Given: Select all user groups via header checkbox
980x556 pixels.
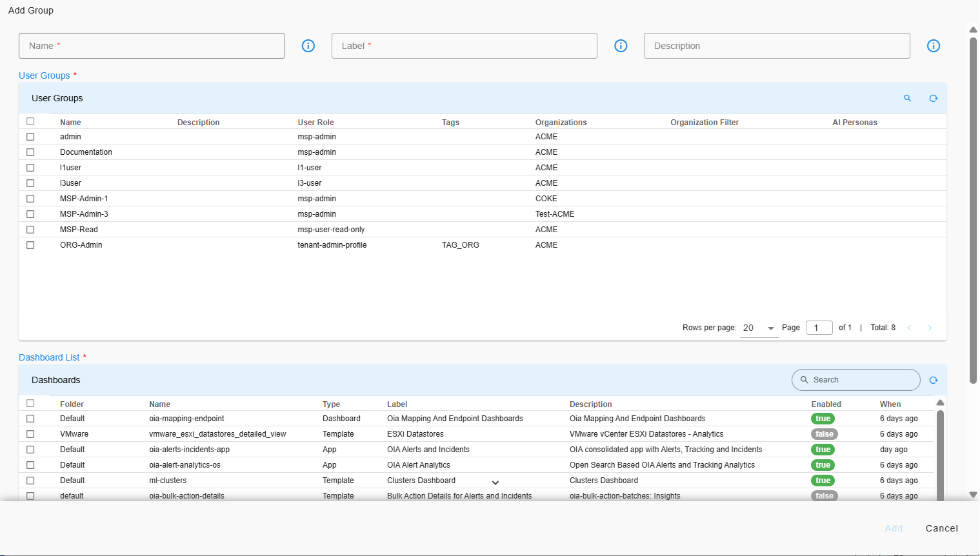Looking at the screenshot, I should click(30, 121).
